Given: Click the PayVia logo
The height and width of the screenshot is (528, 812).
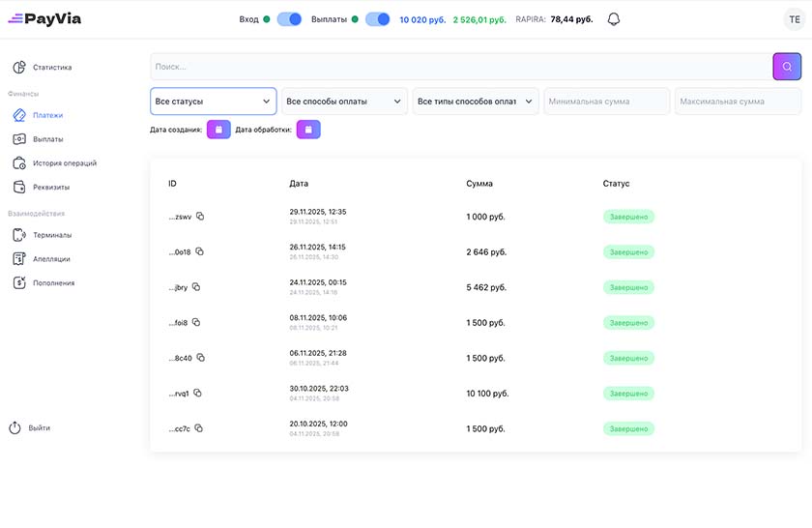Looking at the screenshot, I should coord(45,19).
